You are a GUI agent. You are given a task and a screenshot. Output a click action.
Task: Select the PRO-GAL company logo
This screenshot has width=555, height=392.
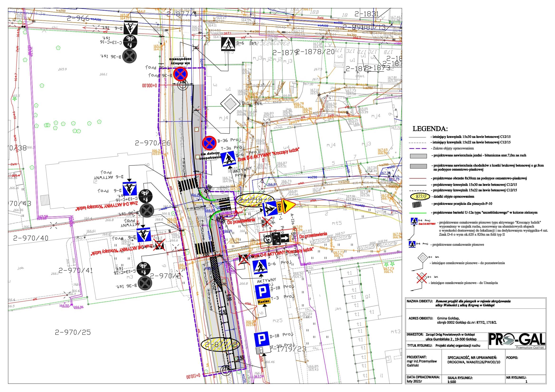click(x=517, y=341)
